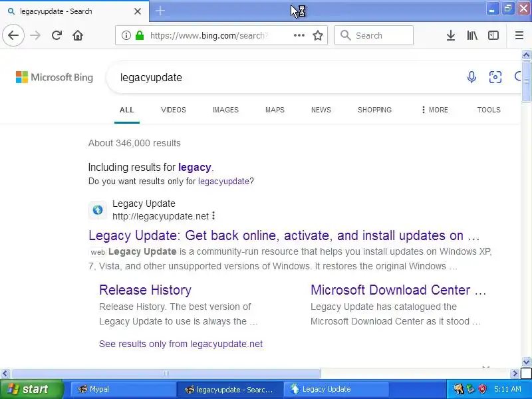Viewport: 532px width, 399px height.
Task: Click the About 346,000 results text
Action: point(134,143)
